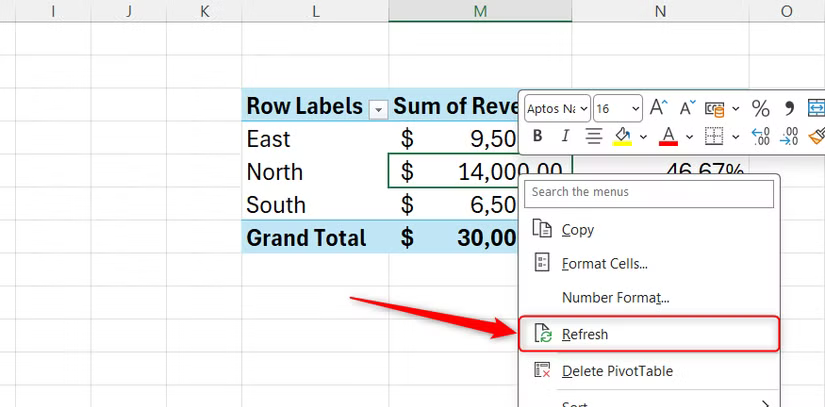Screen dimensions: 825x407
Task: Increase font size with large A icon
Action: click(658, 108)
